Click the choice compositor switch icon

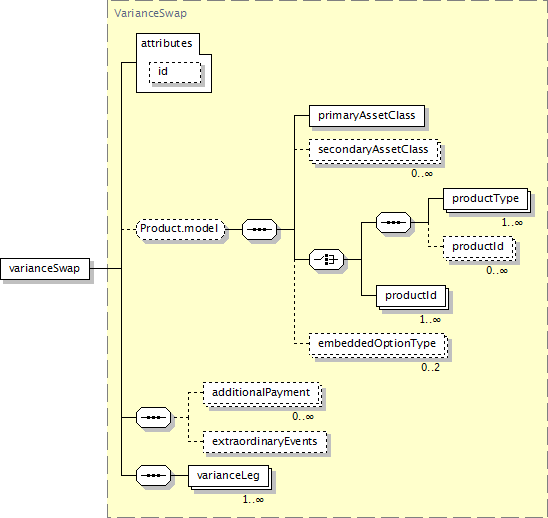pos(326,259)
